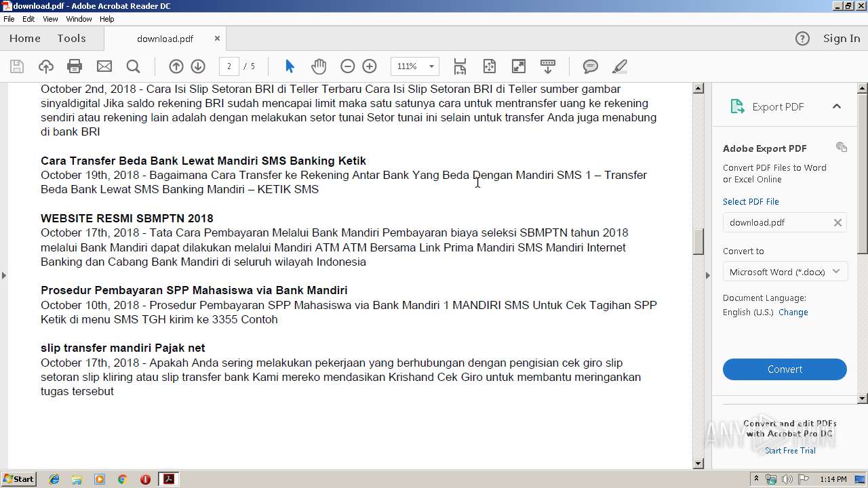Click the WEBSITE RESMI SBMPTN 2018 heading
868x488 pixels.
pyautogui.click(x=127, y=218)
